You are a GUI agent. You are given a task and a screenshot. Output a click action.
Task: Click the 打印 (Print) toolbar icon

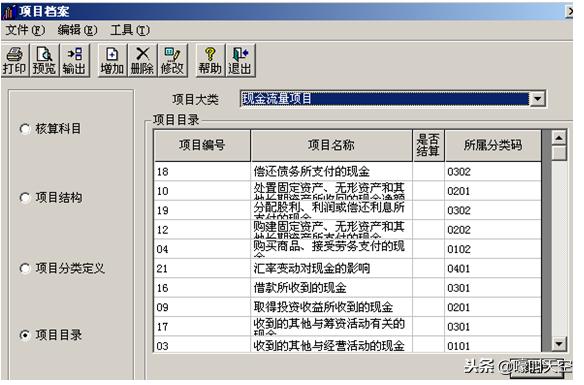pos(15,60)
